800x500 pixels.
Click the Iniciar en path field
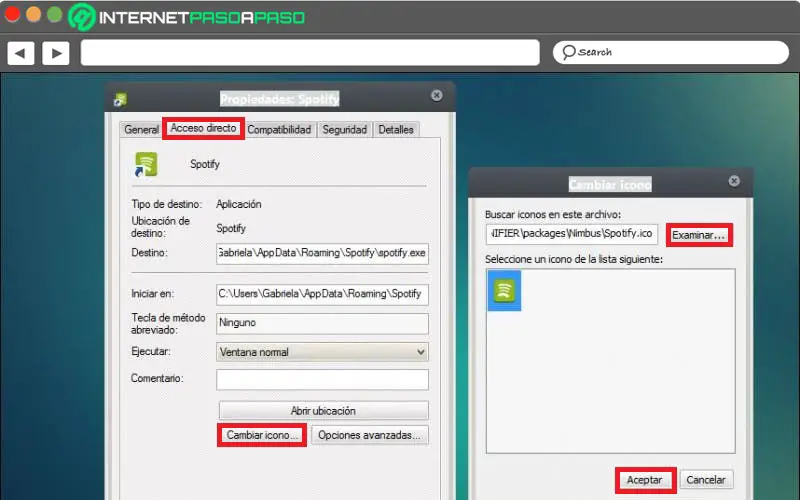click(322, 294)
